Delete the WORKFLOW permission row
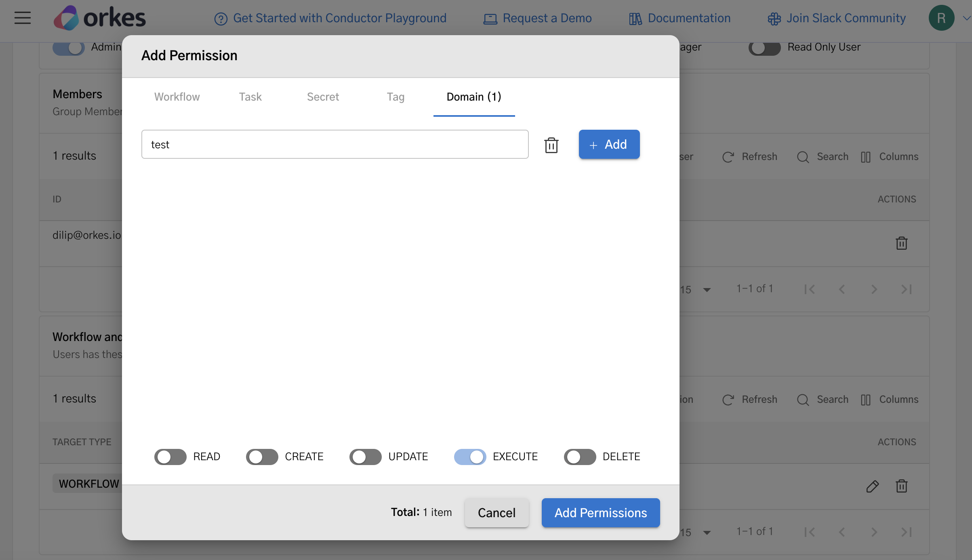Image resolution: width=972 pixels, height=560 pixels. pos(901,486)
